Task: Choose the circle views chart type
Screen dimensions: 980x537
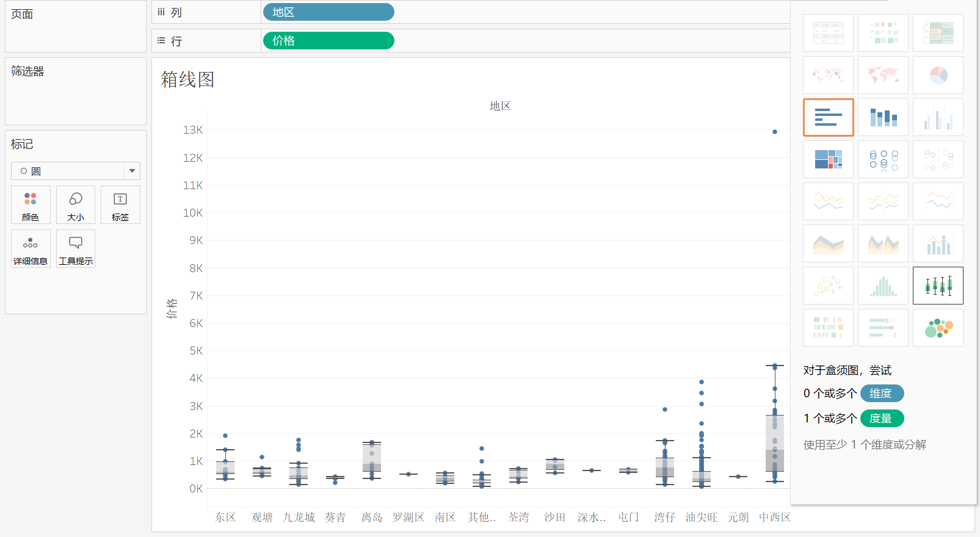Action: 883,159
